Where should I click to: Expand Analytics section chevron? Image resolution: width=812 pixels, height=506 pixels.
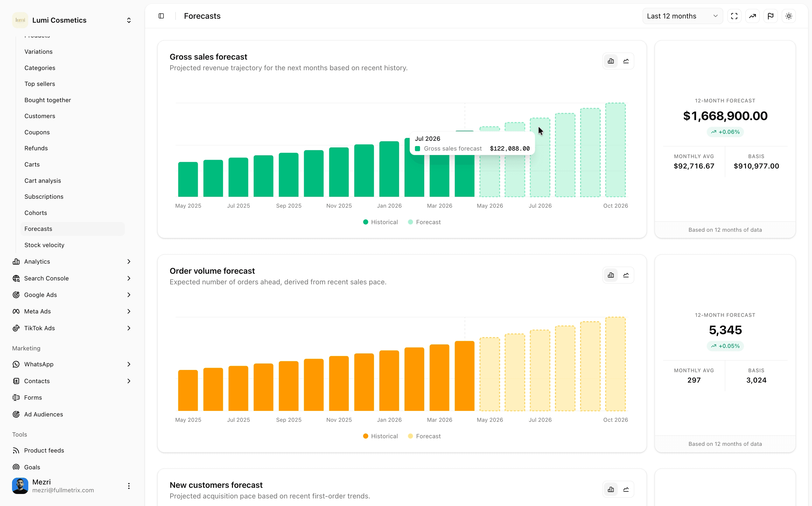(129, 262)
